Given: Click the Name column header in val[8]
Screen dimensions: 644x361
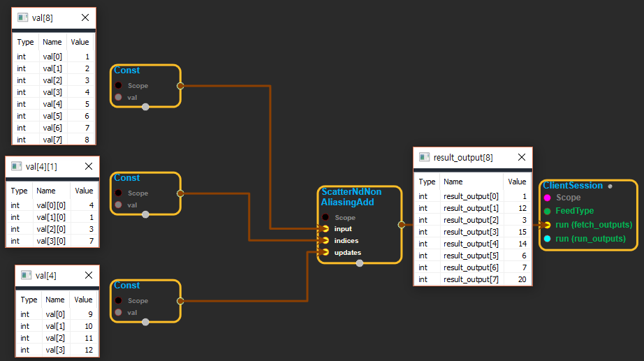Looking at the screenshot, I should [x=52, y=42].
